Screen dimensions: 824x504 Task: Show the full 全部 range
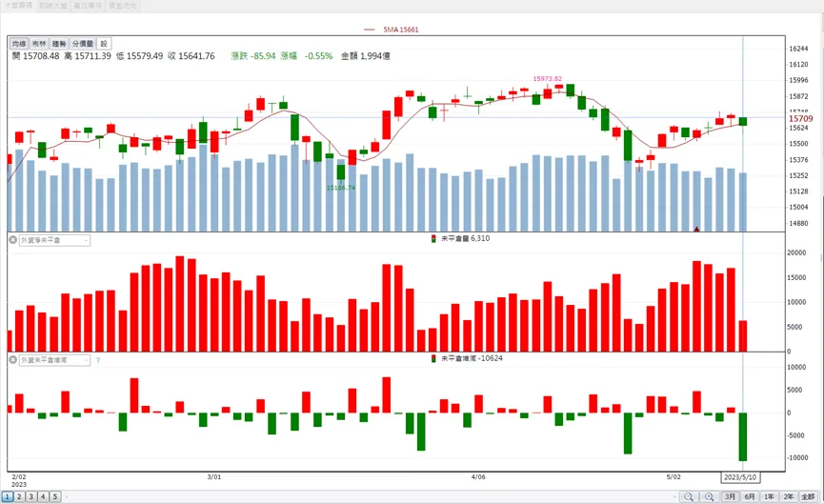808,496
